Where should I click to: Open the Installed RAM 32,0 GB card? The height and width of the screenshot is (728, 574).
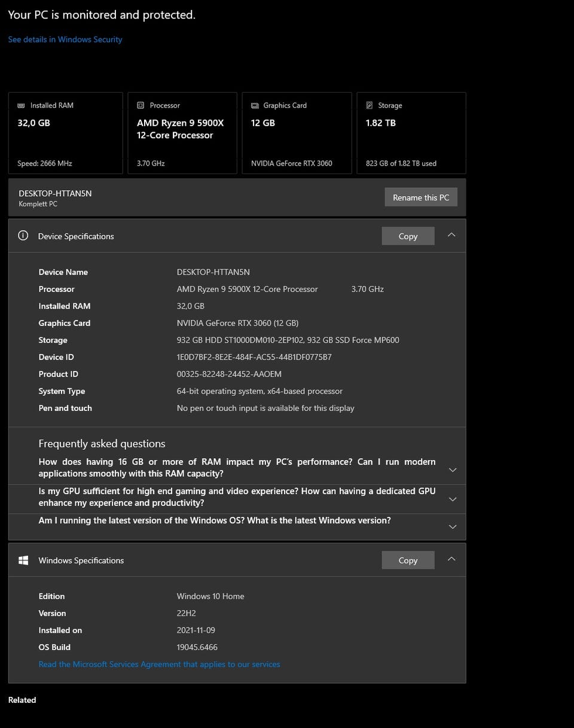[66, 133]
